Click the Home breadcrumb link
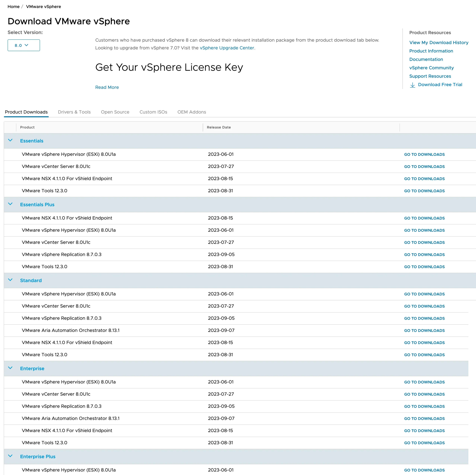The image size is (476, 475). 14,6
